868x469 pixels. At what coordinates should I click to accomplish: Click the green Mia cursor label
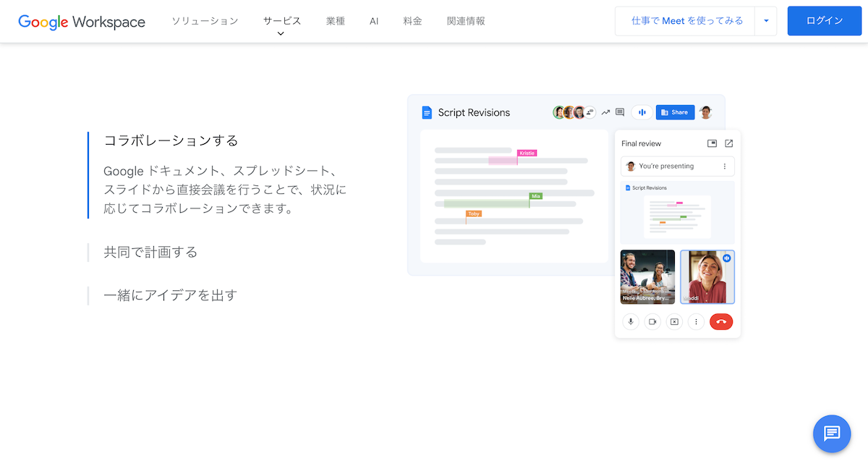pos(536,196)
